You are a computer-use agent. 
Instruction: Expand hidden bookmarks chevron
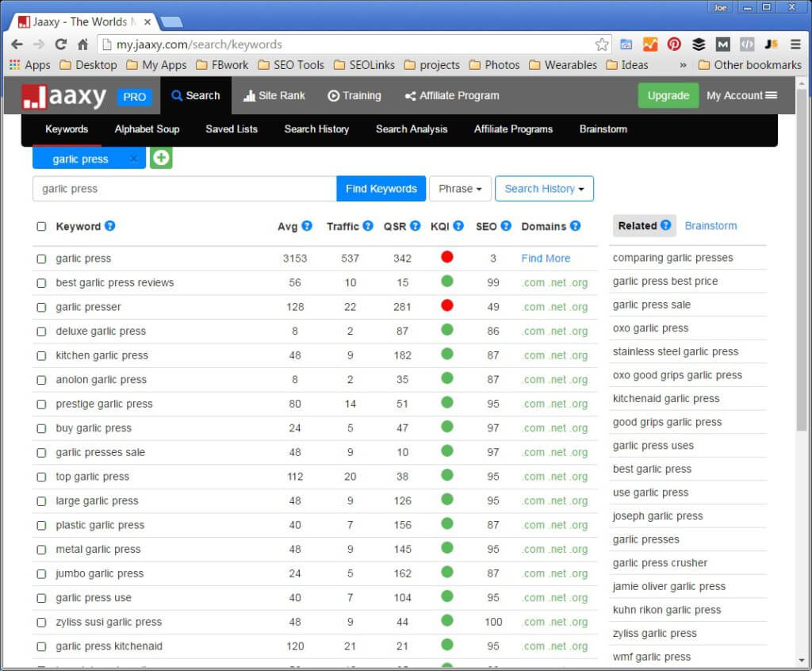point(683,65)
